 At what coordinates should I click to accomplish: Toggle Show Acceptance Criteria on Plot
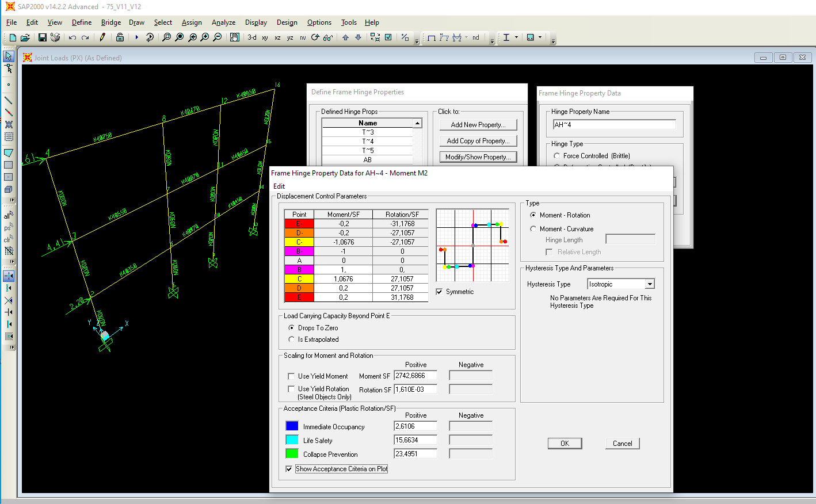coord(289,468)
